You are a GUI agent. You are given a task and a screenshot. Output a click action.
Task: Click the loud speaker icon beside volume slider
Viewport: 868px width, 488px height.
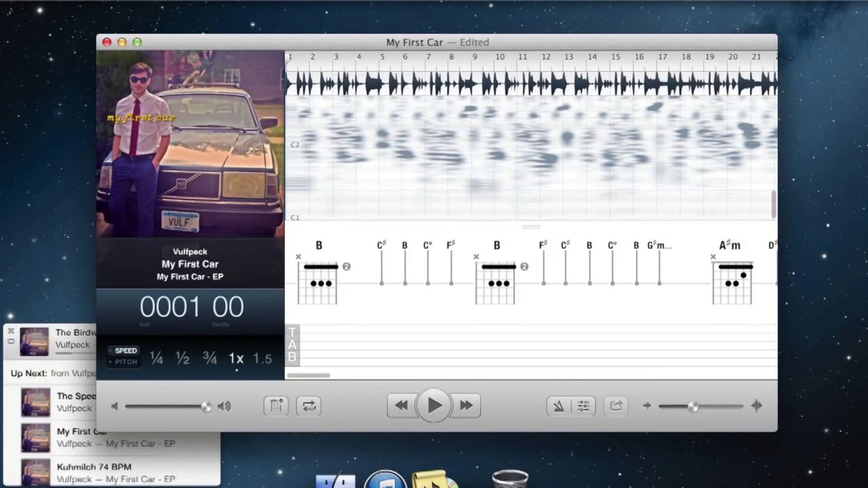click(x=224, y=406)
